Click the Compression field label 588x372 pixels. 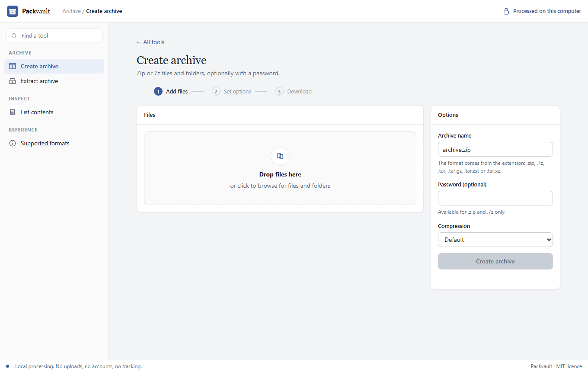point(454,226)
